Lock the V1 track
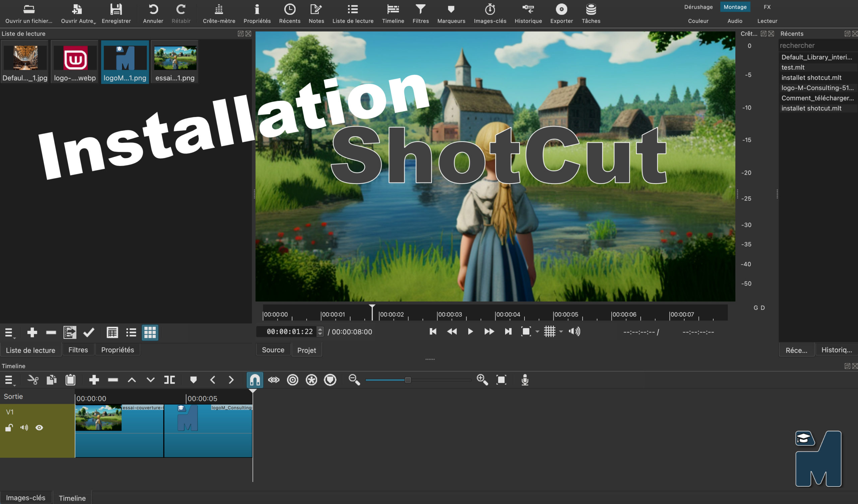Screen dimensions: 858x504 (x=9, y=428)
